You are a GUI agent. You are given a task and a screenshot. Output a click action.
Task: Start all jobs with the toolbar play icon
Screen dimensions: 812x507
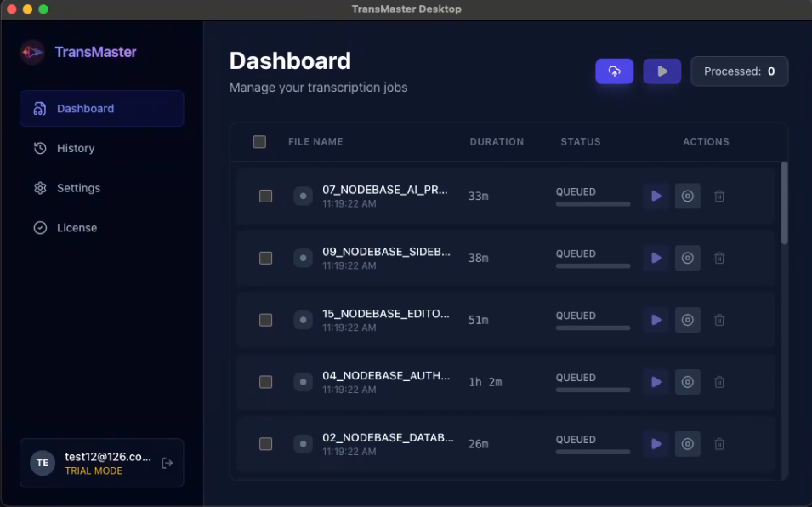point(662,71)
